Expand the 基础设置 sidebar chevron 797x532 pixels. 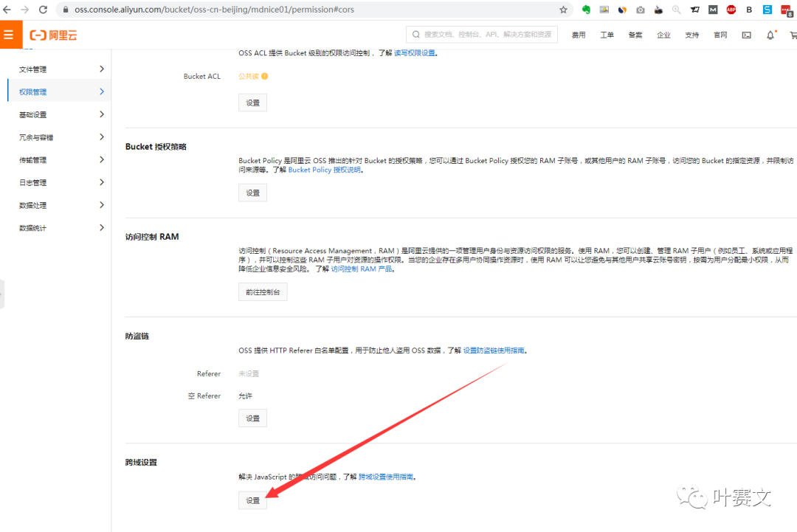(x=102, y=114)
